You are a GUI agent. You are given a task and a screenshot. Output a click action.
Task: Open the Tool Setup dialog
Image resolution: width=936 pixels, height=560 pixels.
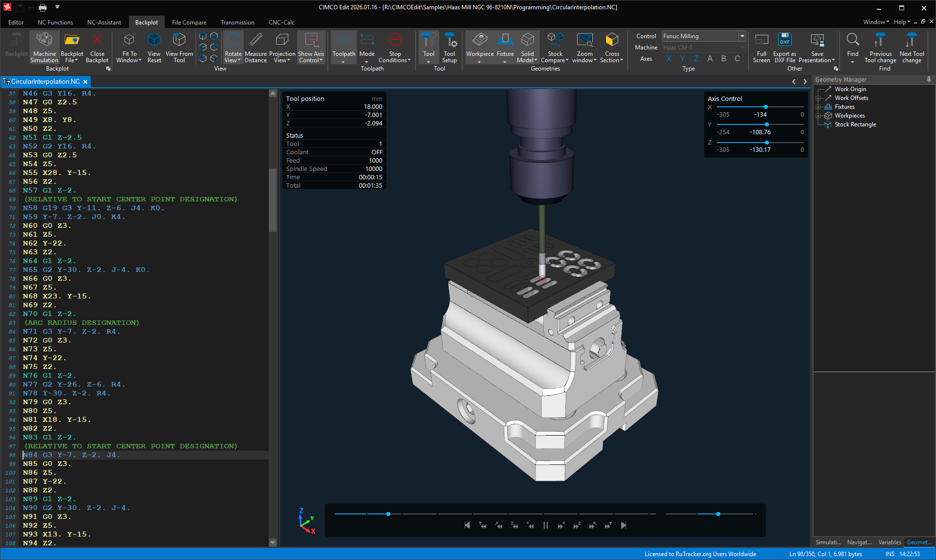click(449, 48)
